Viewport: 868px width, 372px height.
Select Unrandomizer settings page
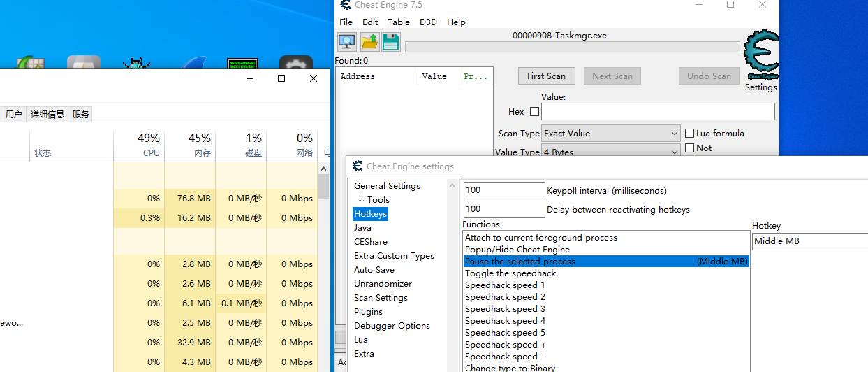[x=383, y=284]
